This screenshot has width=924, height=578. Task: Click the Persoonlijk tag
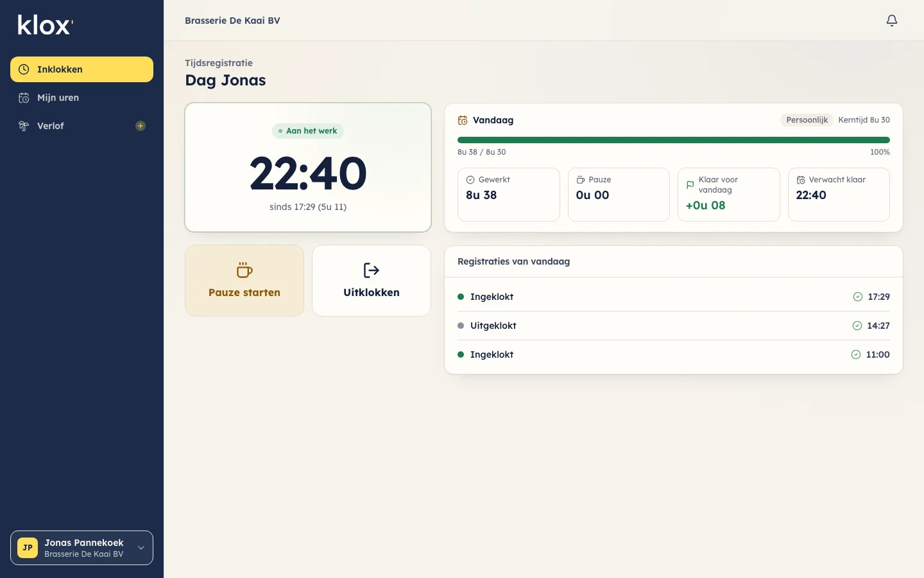pos(807,120)
